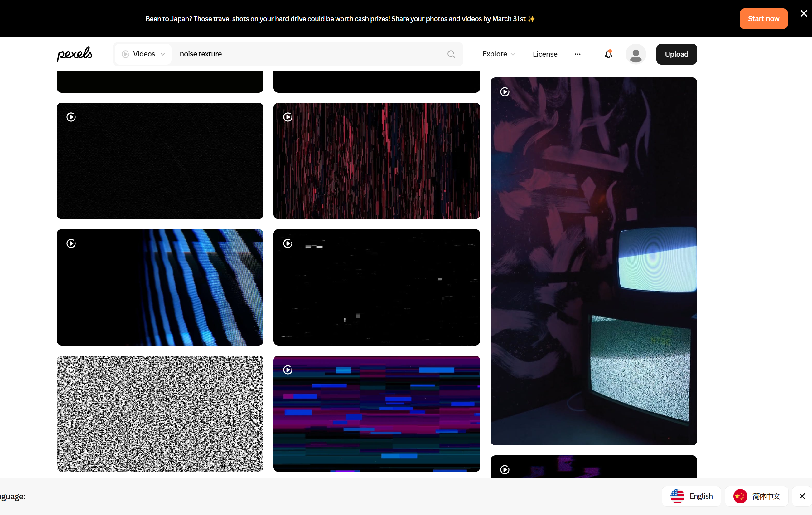Open the more options ellipsis menu

577,54
